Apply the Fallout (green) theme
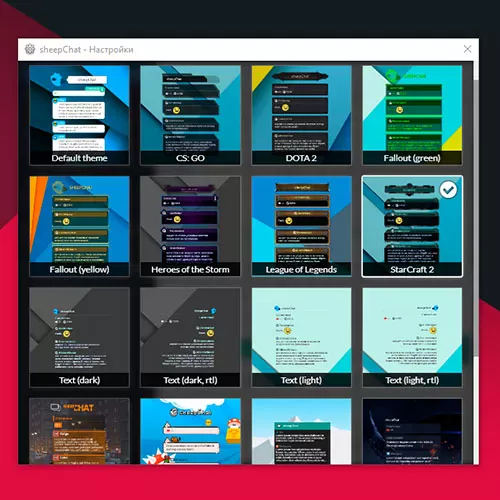500x500 pixels. coord(412,115)
